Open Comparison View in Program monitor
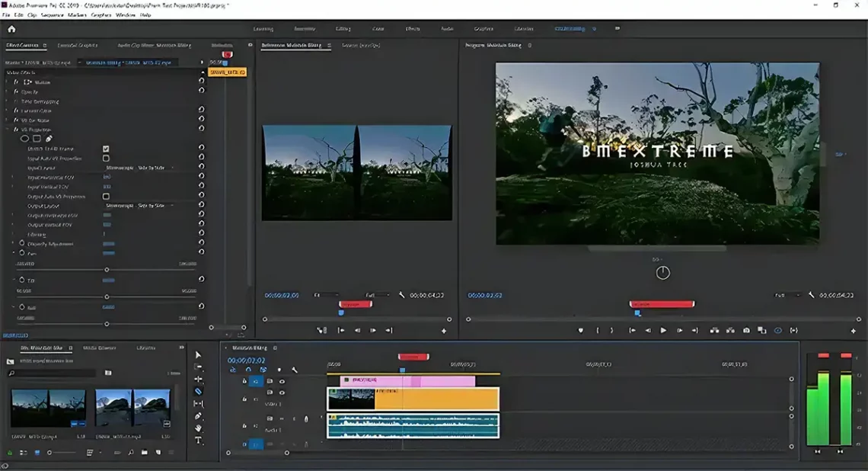The height and width of the screenshot is (471, 868). tap(762, 330)
